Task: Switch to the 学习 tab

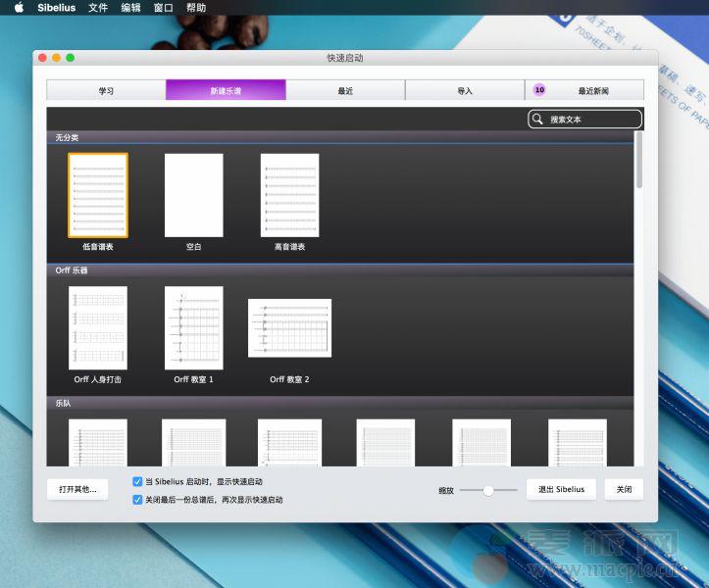Action: 106,91
